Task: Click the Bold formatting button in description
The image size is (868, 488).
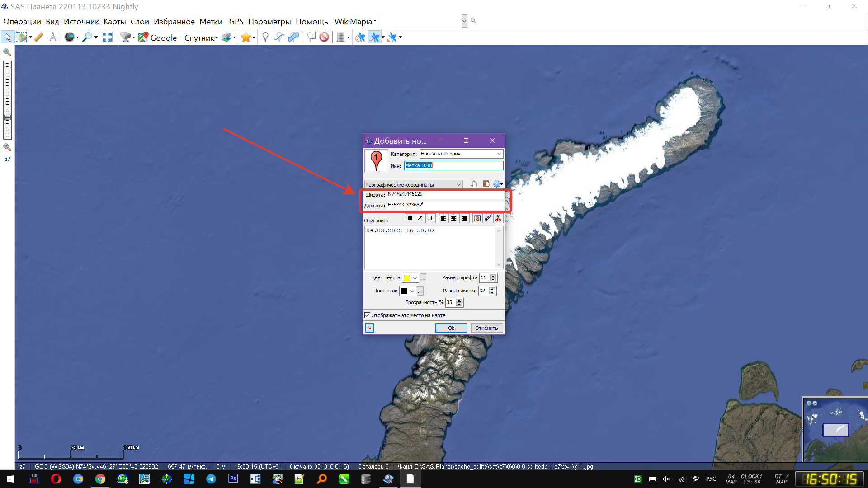Action: 410,218
